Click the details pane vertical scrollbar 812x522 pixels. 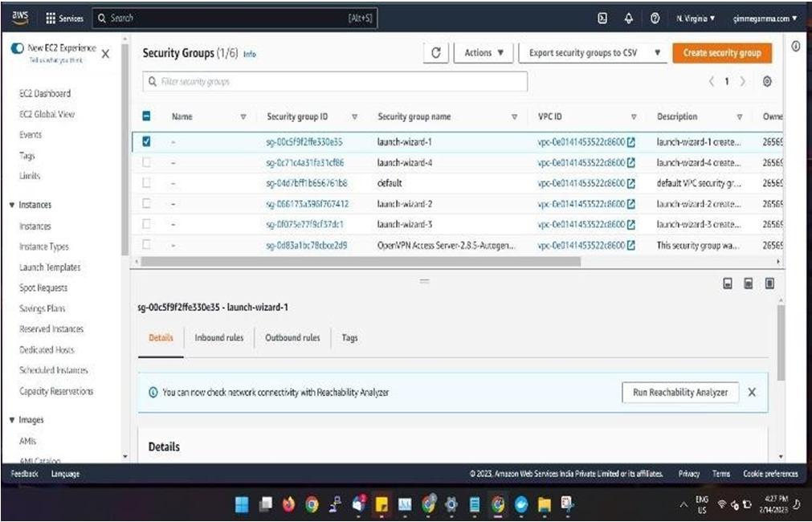pyautogui.click(x=781, y=343)
